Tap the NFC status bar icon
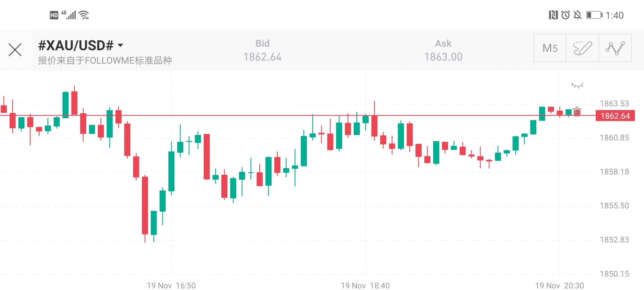 coord(553,15)
